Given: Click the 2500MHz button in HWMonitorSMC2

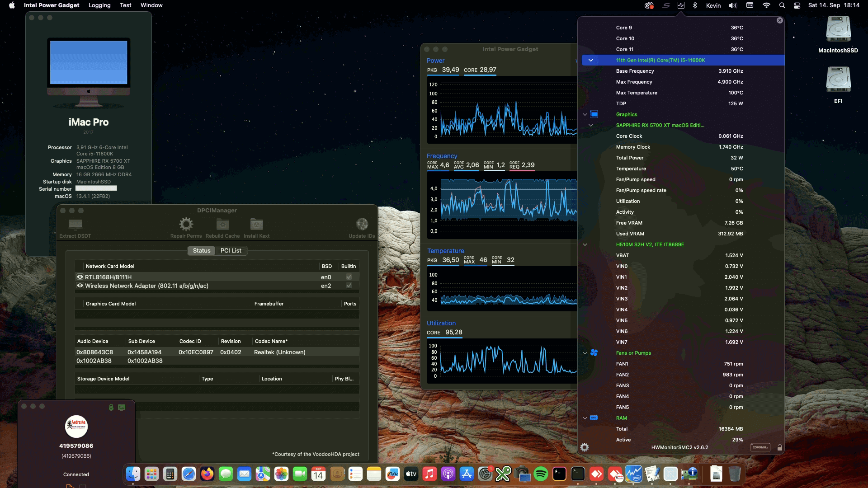Looking at the screenshot, I should (760, 447).
